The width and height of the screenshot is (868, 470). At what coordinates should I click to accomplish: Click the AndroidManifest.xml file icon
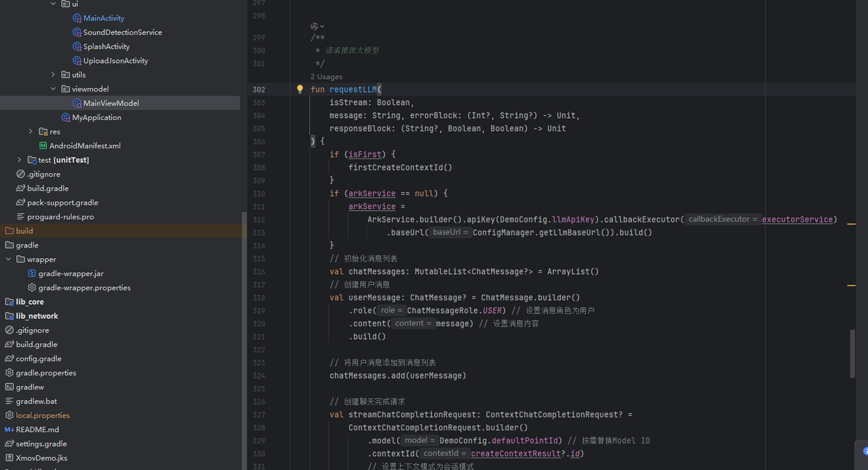pos(43,146)
